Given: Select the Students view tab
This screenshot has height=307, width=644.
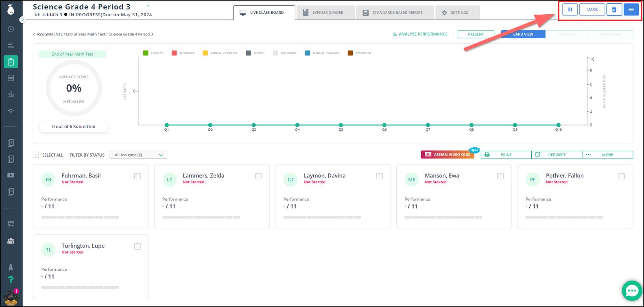Looking at the screenshot, I should tap(567, 34).
